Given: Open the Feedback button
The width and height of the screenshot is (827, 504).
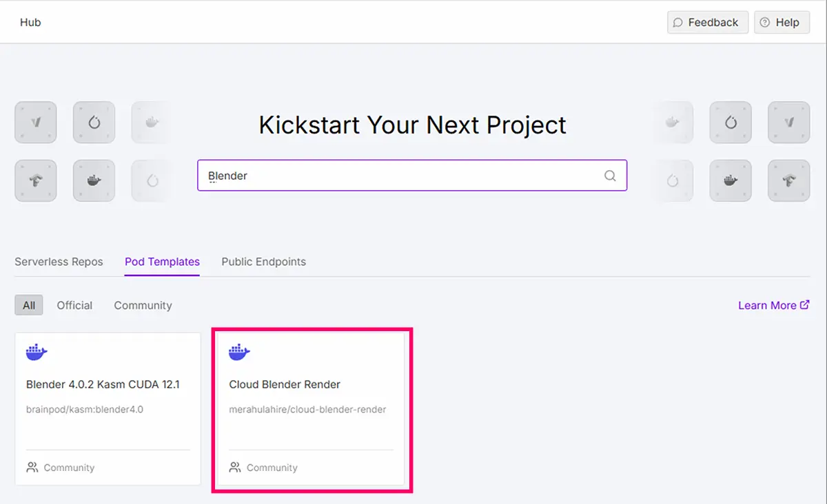Looking at the screenshot, I should point(708,23).
